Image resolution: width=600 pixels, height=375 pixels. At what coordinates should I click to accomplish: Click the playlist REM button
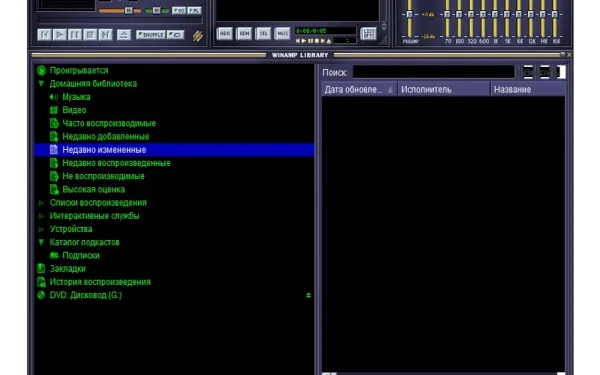point(244,34)
